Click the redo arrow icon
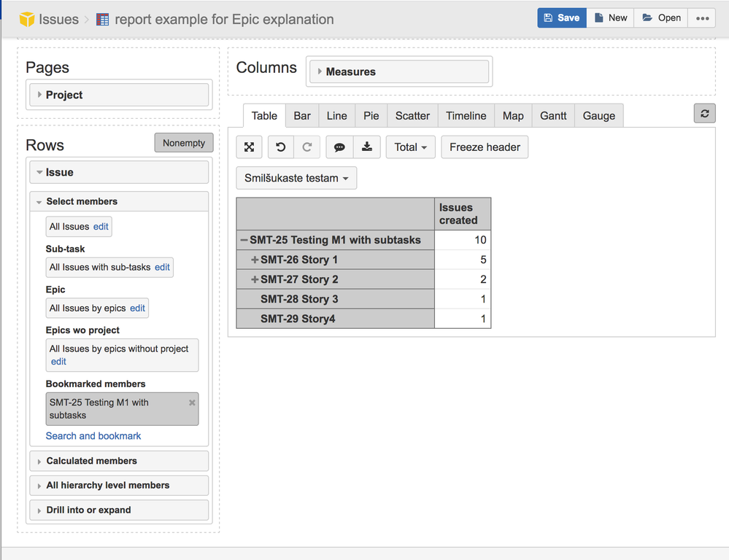This screenshot has height=560, width=729. pyautogui.click(x=307, y=147)
